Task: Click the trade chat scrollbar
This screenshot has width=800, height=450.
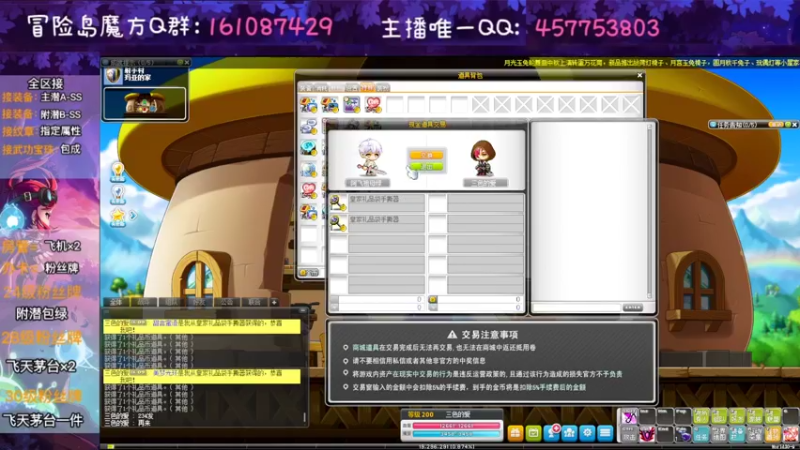Action: [x=649, y=211]
